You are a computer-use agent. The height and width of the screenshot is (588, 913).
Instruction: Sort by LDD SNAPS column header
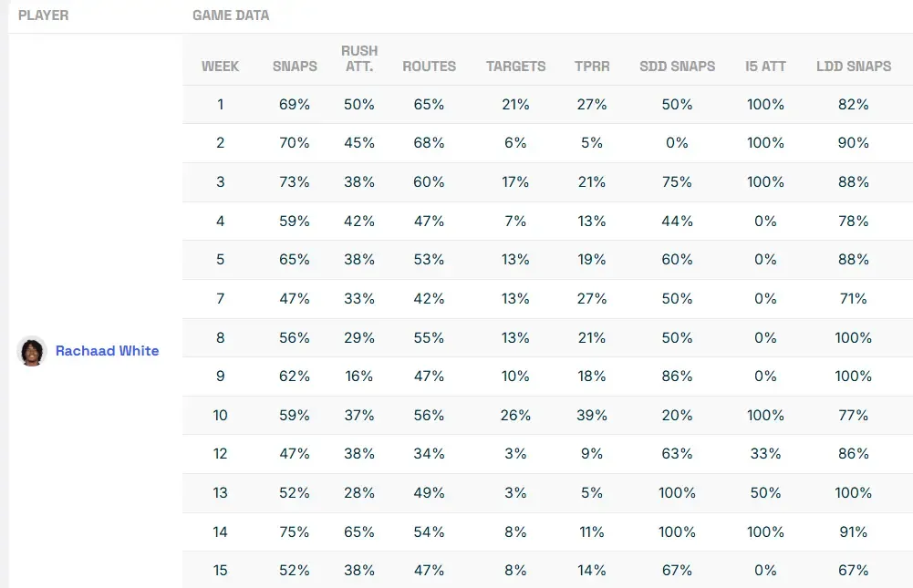(854, 67)
